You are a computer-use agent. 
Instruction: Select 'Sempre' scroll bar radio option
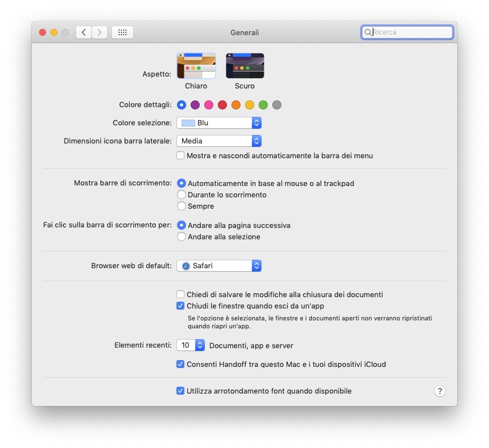tap(182, 206)
